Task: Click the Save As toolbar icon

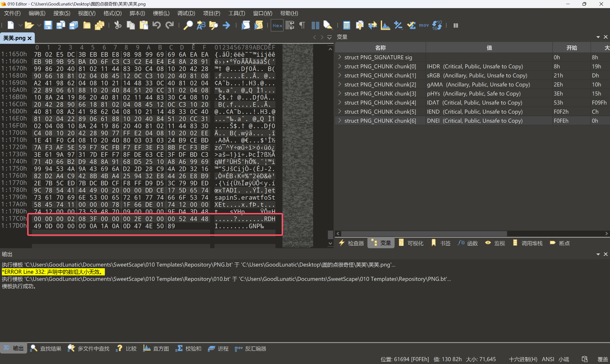Action: pos(61,25)
